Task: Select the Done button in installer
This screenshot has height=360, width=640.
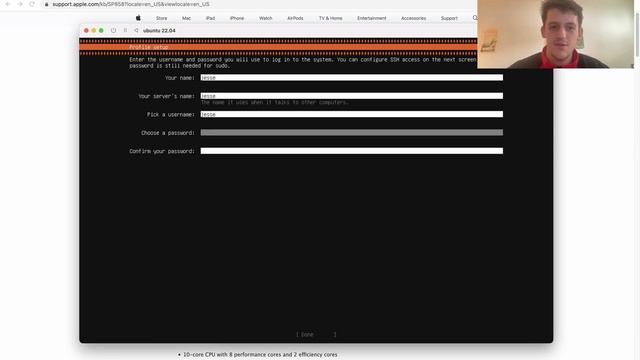Action: (316, 335)
